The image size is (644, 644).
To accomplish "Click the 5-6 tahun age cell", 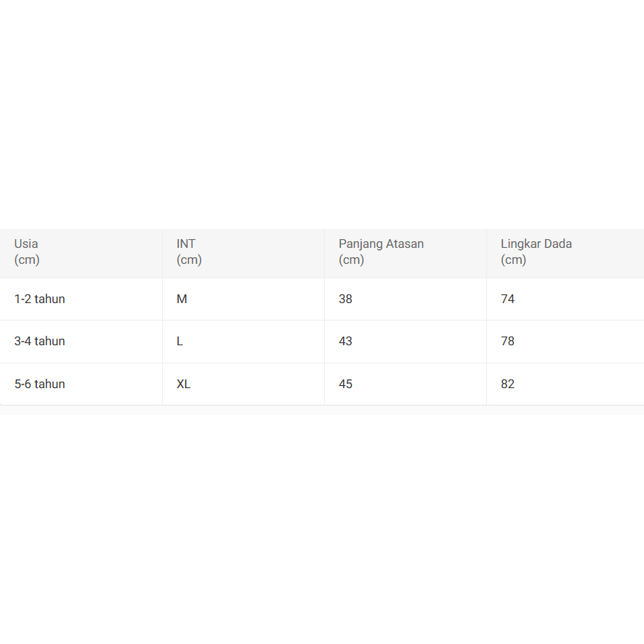I will point(39,384).
